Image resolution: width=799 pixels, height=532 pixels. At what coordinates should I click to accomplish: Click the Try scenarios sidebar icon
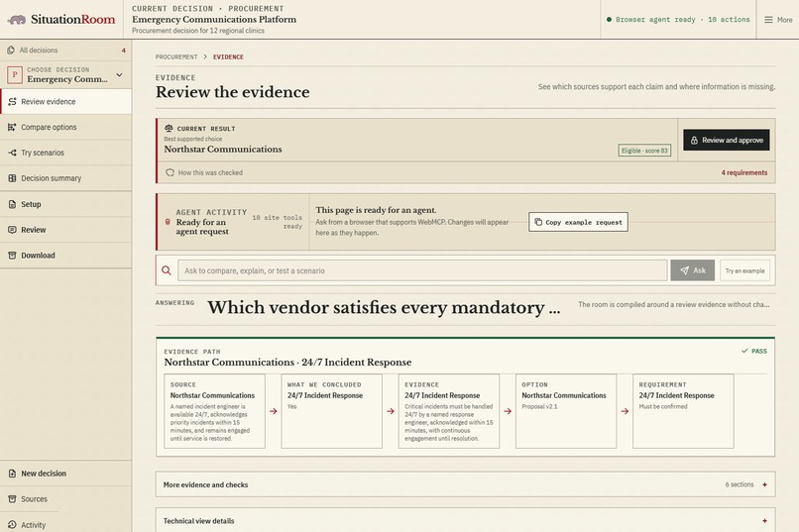(12, 153)
